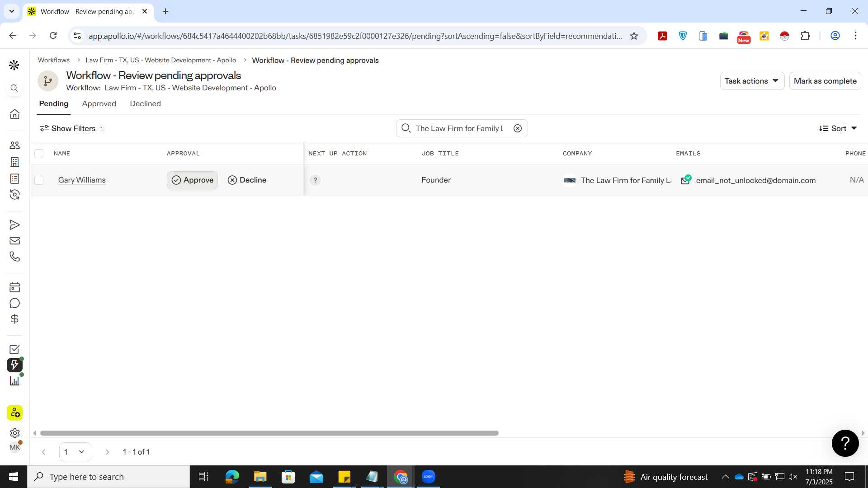Viewport: 868px width, 488px height.
Task: Open Conversations chat bubble icon
Action: 14,303
